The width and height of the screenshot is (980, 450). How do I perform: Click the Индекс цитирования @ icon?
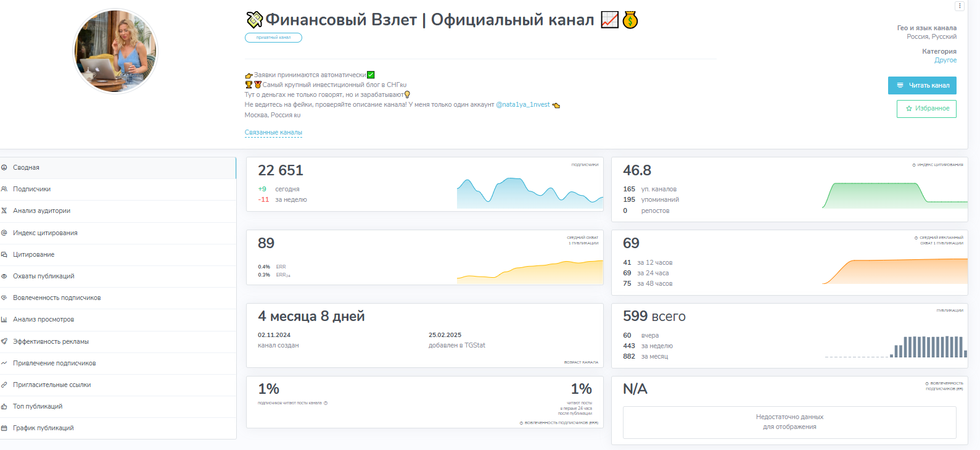pyautogui.click(x=4, y=233)
